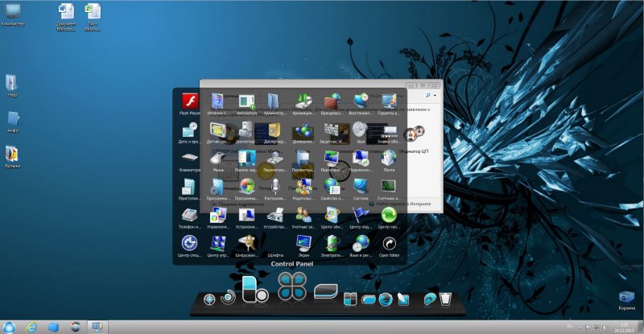Launch Internet Explorer from taskbar
Viewport: 644px width, 334px height.
(31, 328)
